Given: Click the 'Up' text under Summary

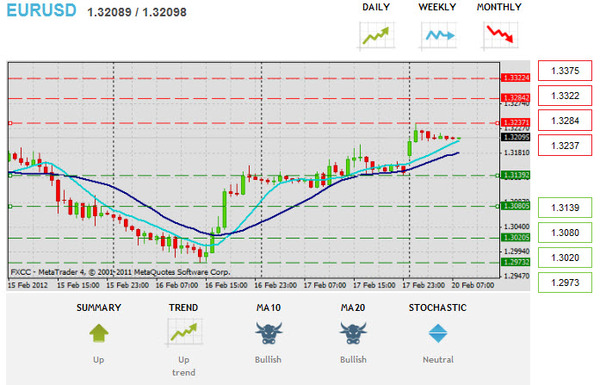Looking at the screenshot, I should [x=99, y=360].
